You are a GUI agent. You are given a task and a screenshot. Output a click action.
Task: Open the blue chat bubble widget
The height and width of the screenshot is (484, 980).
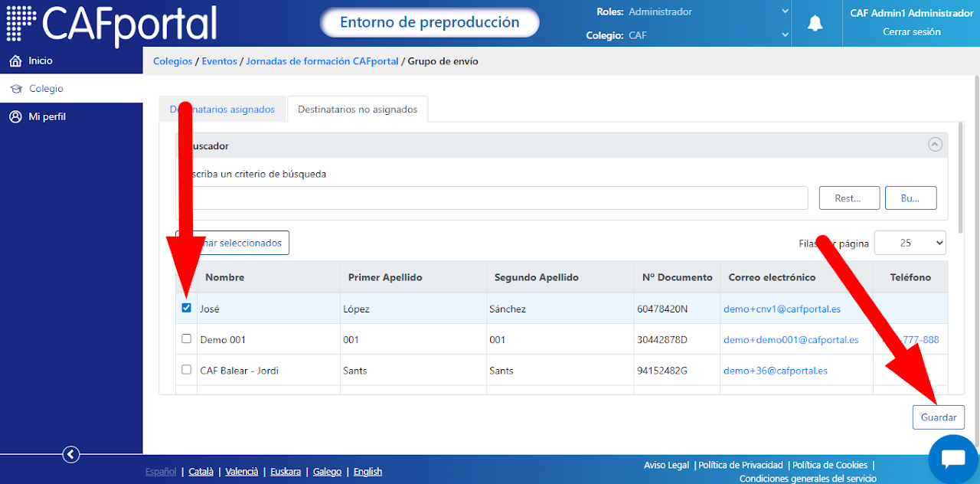(953, 458)
